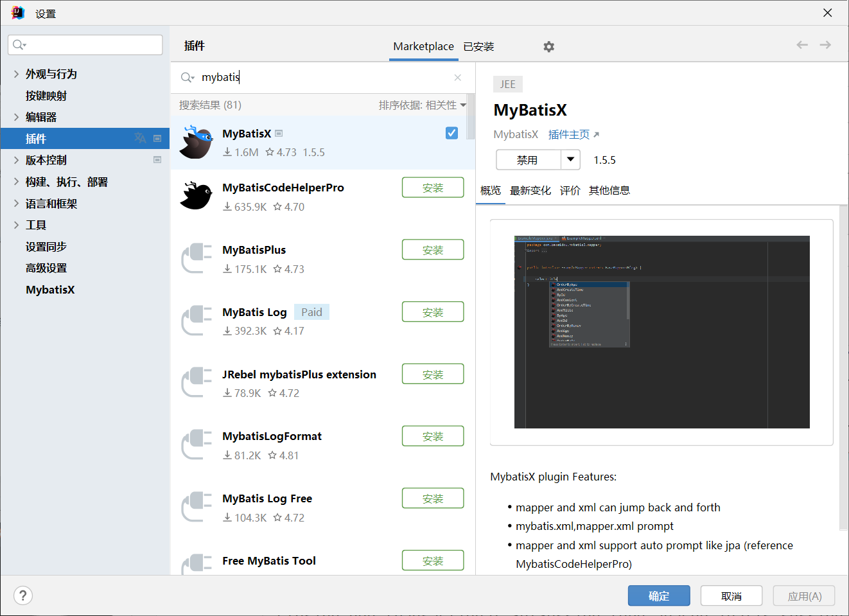Click 禁用 to disable MyBatisX
Viewport: 849px width, 616px height.
(528, 160)
